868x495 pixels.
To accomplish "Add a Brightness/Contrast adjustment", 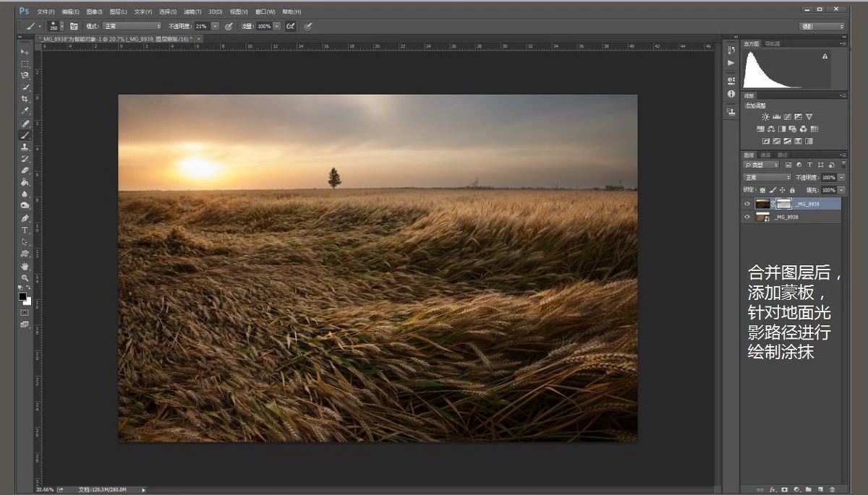I will (765, 117).
